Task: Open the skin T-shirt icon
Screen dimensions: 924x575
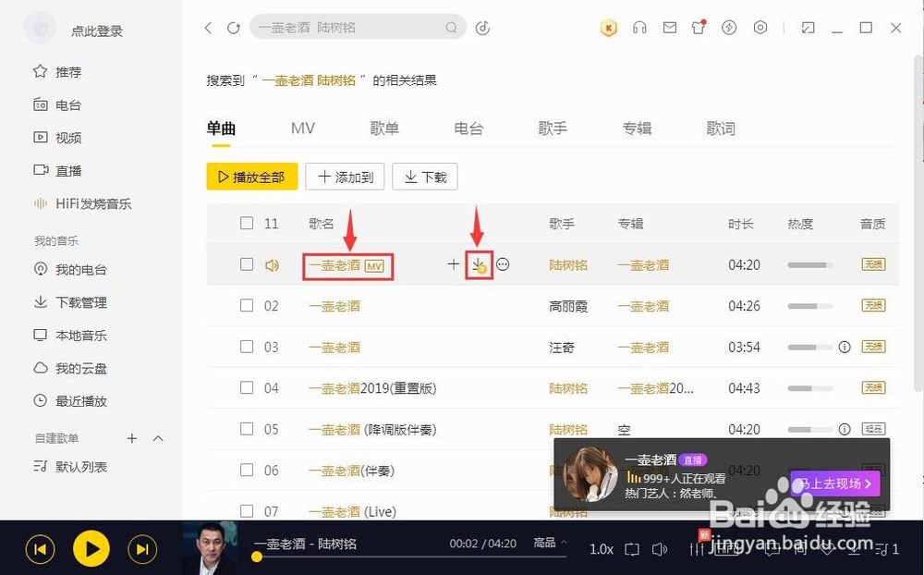Action: click(699, 27)
